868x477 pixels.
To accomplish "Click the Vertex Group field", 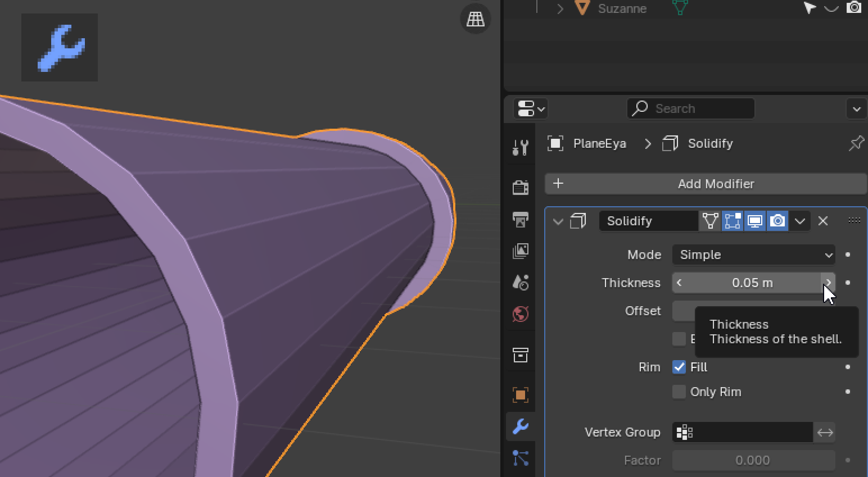I will pyautogui.click(x=743, y=432).
